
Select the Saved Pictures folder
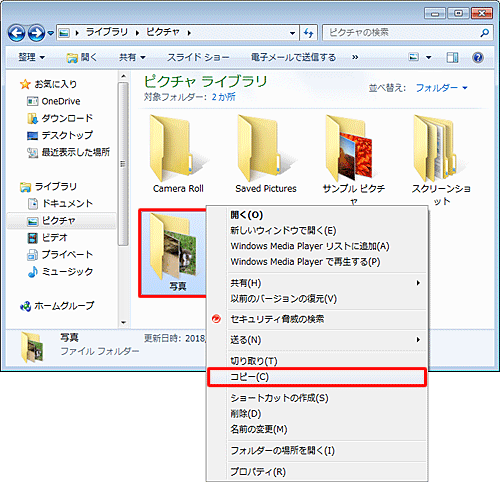pyautogui.click(x=266, y=154)
